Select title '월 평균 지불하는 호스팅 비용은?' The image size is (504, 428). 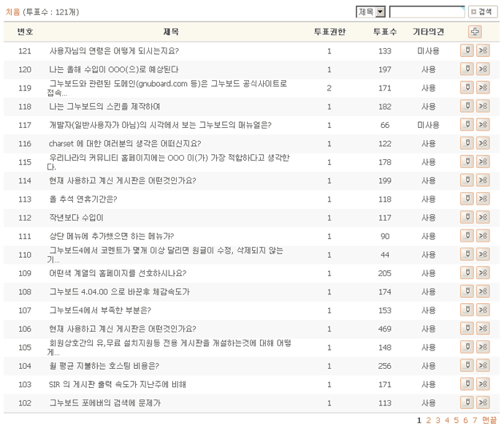tap(104, 366)
